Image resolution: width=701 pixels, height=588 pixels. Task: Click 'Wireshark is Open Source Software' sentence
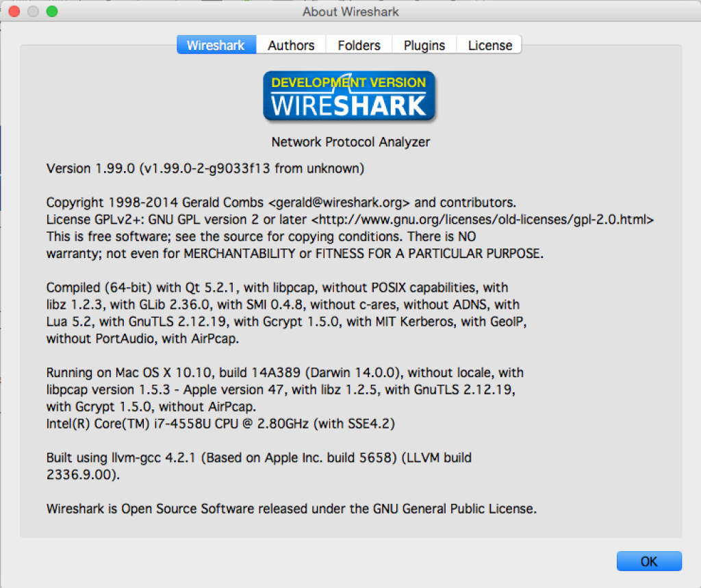[x=292, y=509]
